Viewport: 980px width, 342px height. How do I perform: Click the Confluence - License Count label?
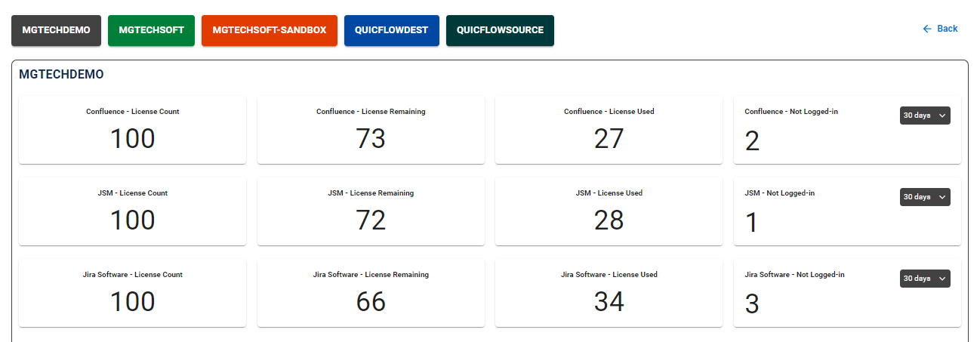click(133, 112)
